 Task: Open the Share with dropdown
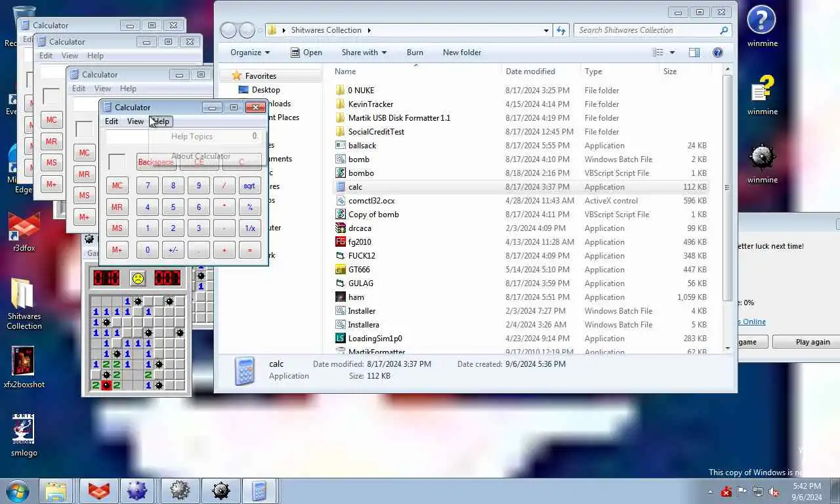pyautogui.click(x=364, y=52)
